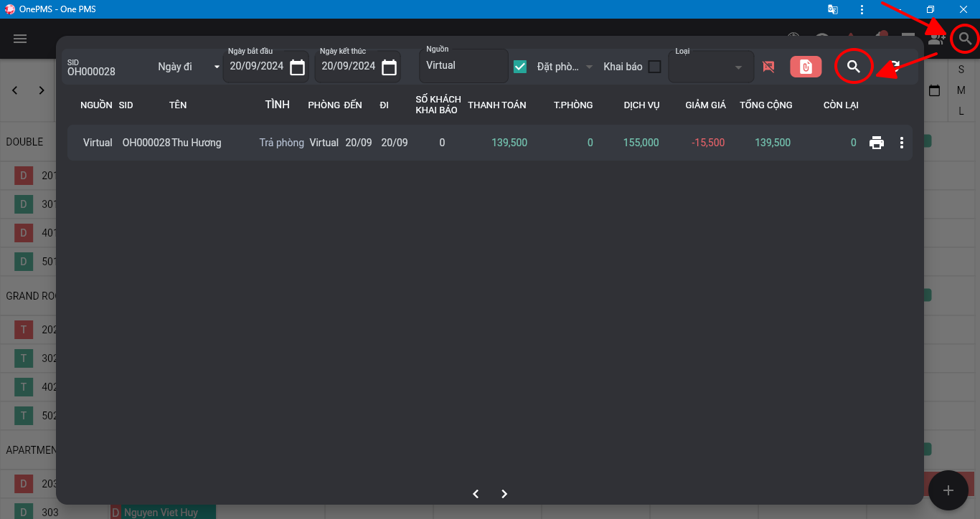Click the TÊN column header
The image size is (980, 519).
178,105
